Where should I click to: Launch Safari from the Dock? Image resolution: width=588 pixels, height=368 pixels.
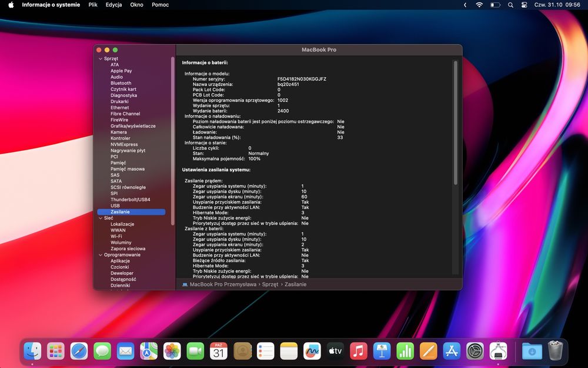(x=79, y=352)
